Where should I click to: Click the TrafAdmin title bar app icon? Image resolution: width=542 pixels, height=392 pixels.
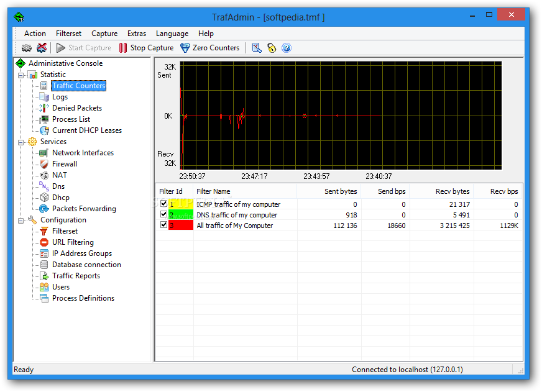pos(19,17)
